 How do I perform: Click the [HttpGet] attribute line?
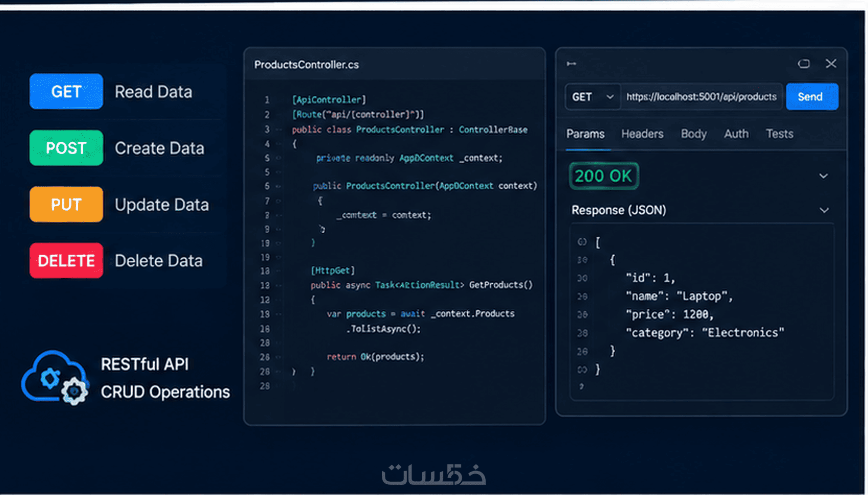click(333, 270)
